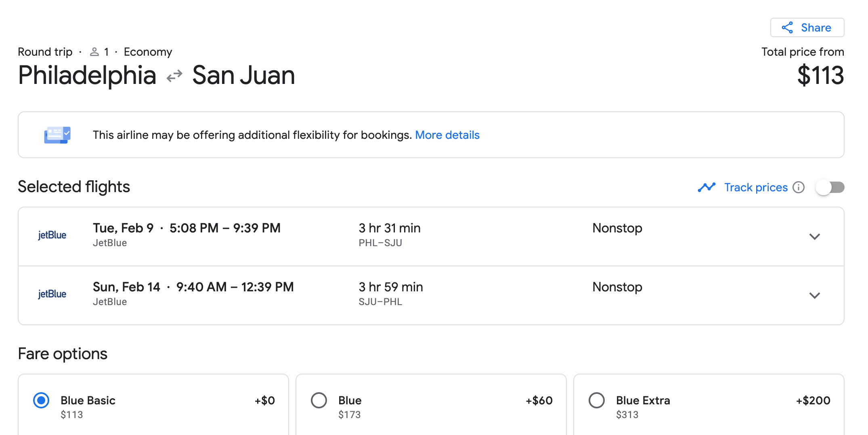This screenshot has width=868, height=435.
Task: Click the Blue fare card priced $173
Action: click(431, 404)
